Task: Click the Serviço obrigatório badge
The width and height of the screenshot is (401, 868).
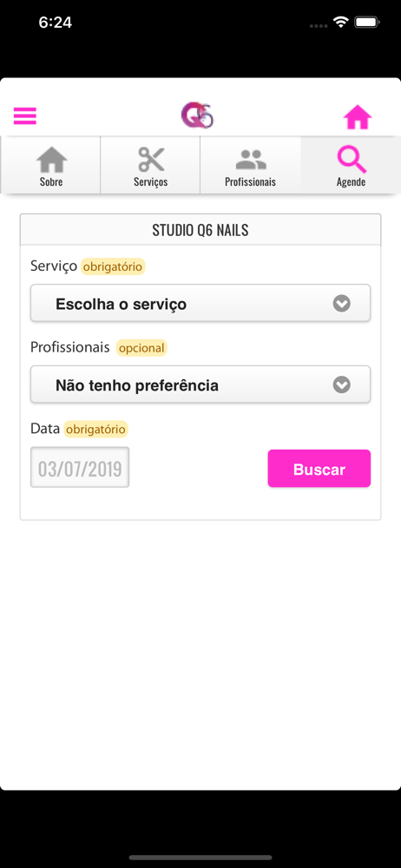Action: click(x=113, y=266)
